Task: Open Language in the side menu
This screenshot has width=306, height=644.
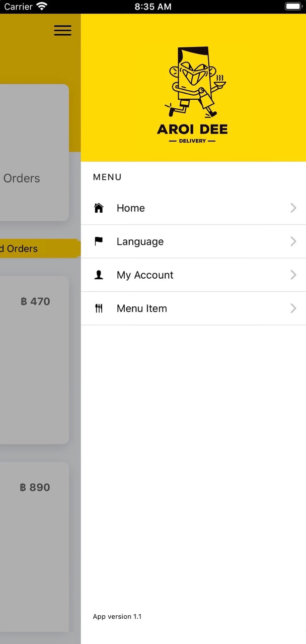Action: tap(140, 241)
